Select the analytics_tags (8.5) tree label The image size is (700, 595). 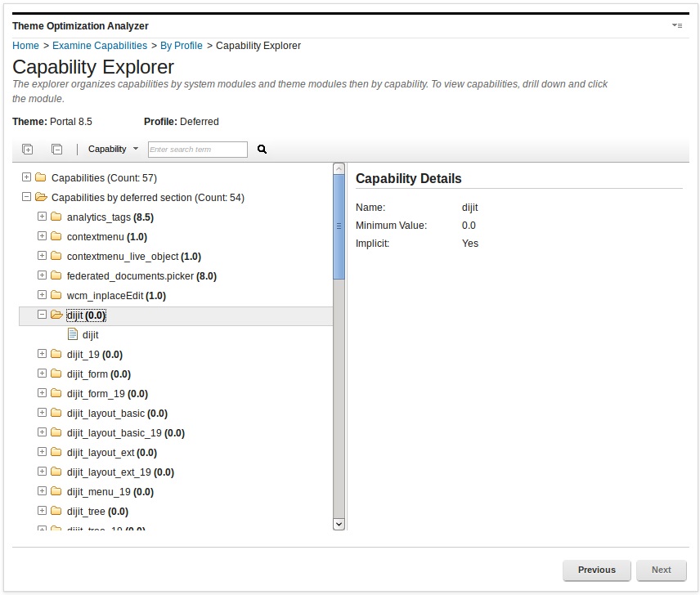point(110,217)
